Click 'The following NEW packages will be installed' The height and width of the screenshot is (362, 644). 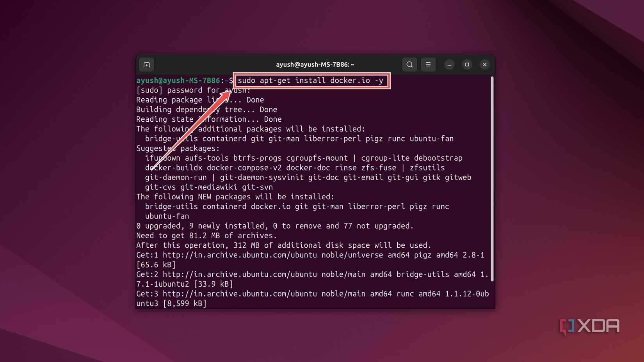[235, 197]
